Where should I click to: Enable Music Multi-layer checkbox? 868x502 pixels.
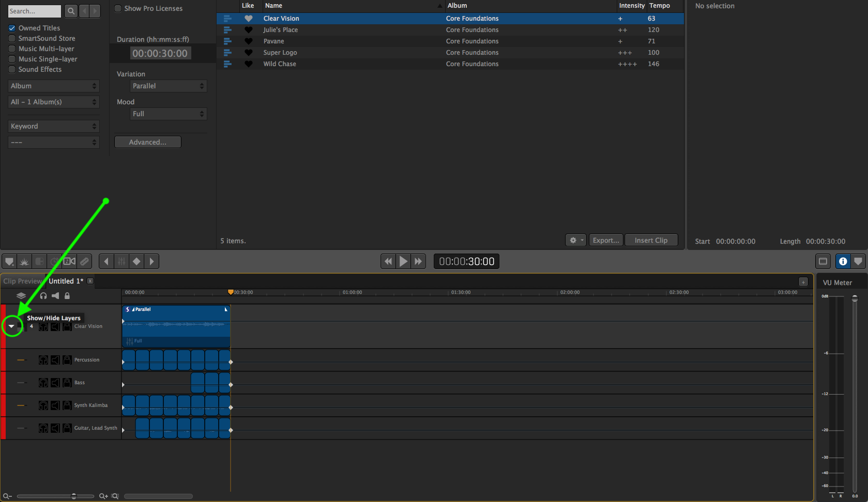point(12,49)
